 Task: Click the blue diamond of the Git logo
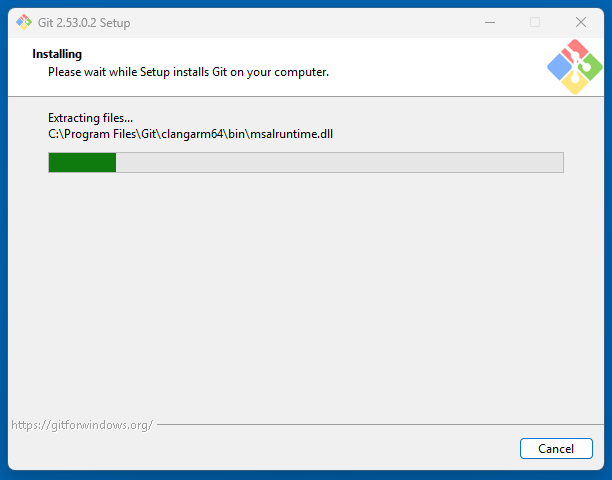point(561,67)
